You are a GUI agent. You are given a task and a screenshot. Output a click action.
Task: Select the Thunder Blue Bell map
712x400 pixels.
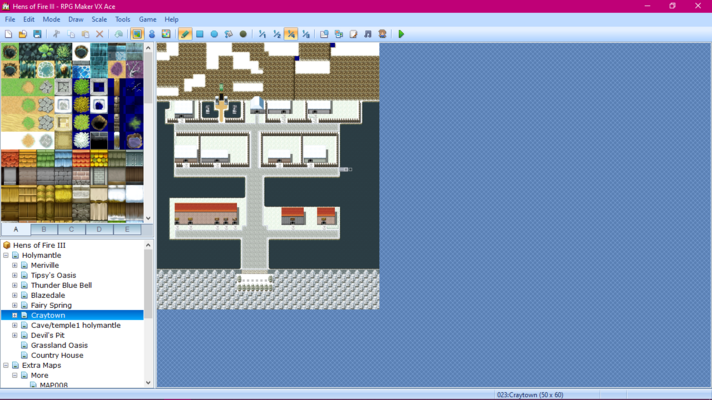point(61,285)
